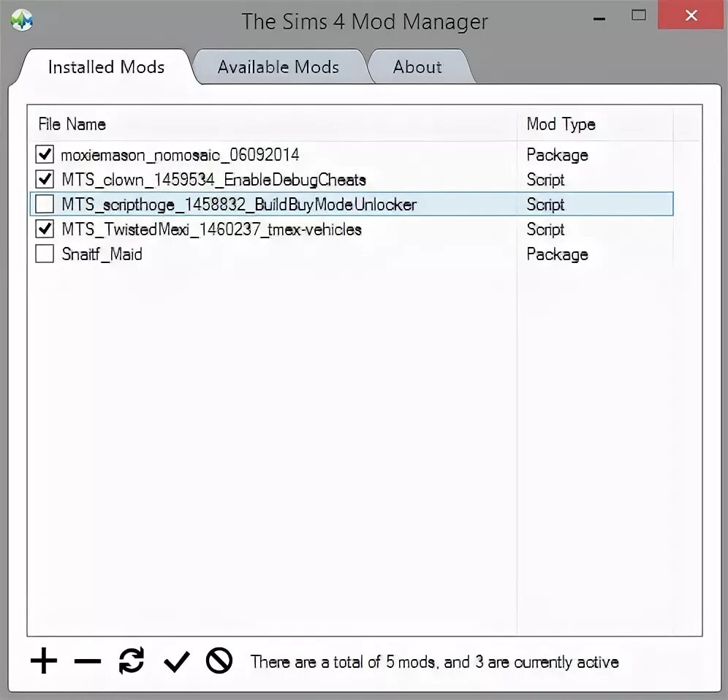Open the Available Mods tab
Viewport: 728px width, 700px height.
tap(278, 66)
